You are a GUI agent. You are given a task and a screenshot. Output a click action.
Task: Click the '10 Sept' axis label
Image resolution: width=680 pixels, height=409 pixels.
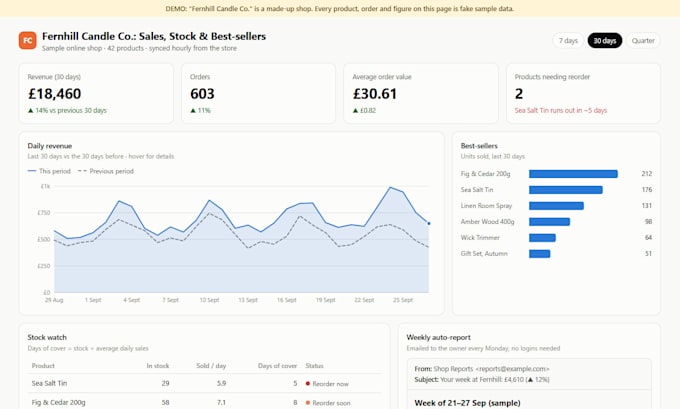click(x=209, y=300)
